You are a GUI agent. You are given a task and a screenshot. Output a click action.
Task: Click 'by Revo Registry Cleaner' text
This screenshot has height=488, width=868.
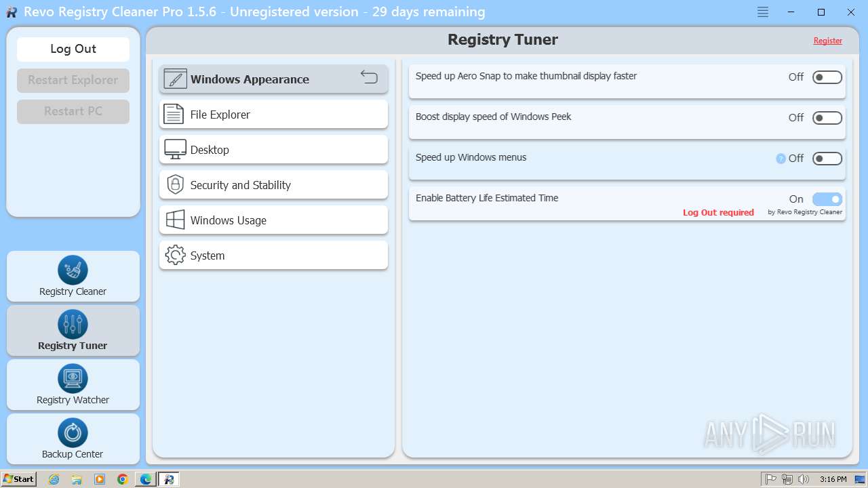[x=805, y=212]
